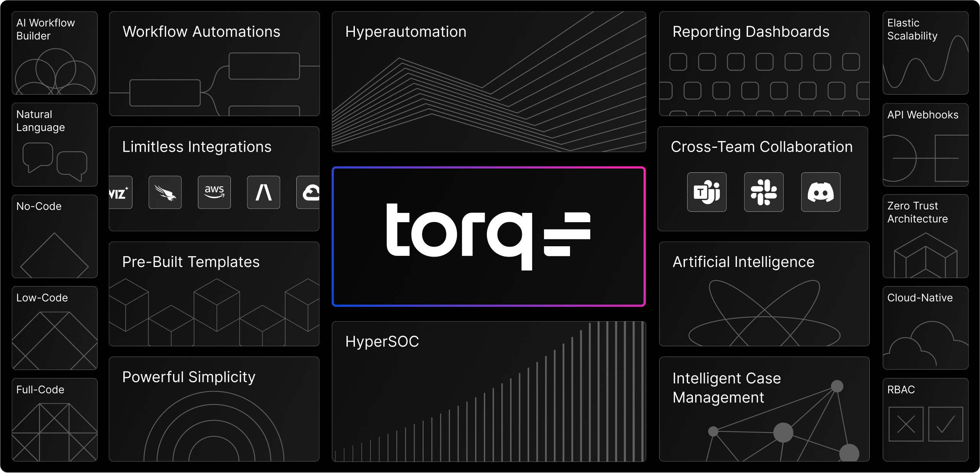Click the Discord icon
Viewport: 980px width, 473px height.
(820, 192)
